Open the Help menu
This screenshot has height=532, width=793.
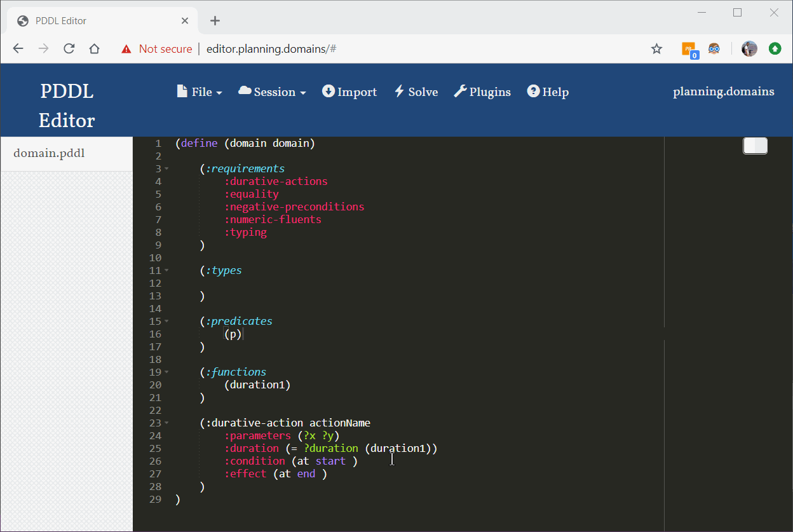click(548, 92)
